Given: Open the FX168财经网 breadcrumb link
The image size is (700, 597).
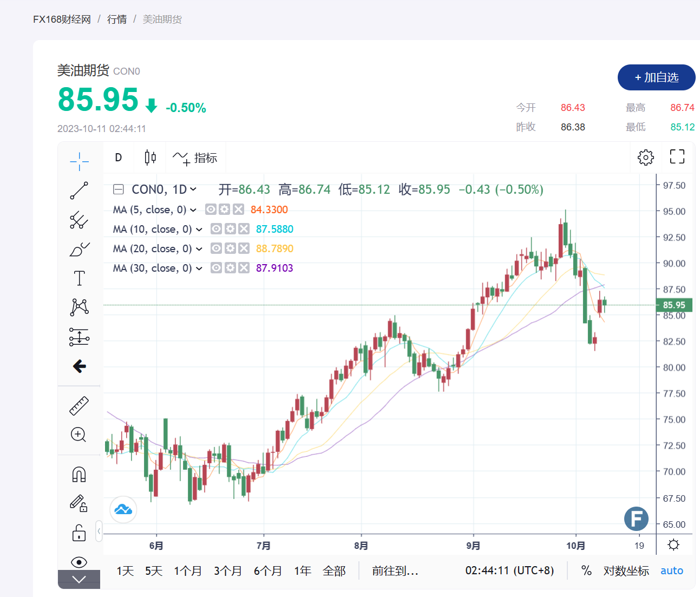Looking at the screenshot, I should 62,19.
